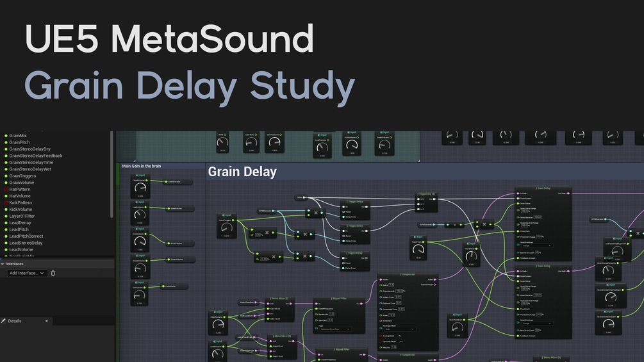Click the trash icon beside Add Interface

[53, 273]
